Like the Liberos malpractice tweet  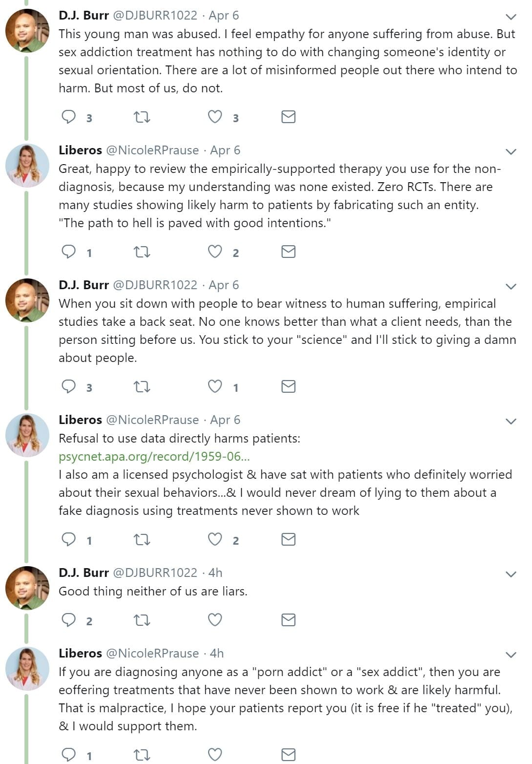[215, 754]
